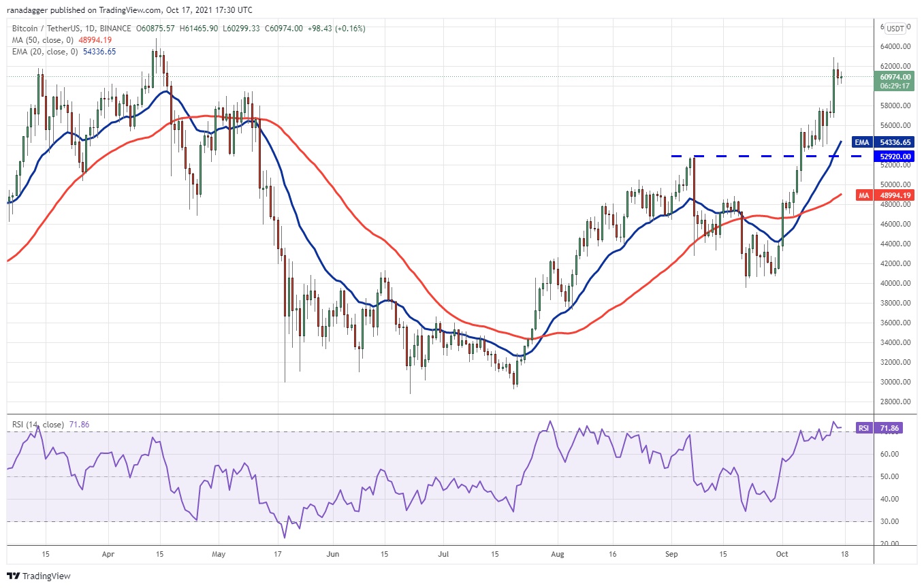
Task: Click the 32000.00 price axis label
Action: (895, 362)
